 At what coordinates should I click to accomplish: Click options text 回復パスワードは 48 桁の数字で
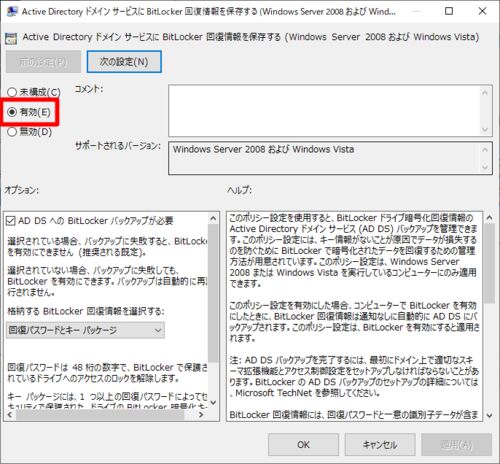pyautogui.click(x=107, y=373)
